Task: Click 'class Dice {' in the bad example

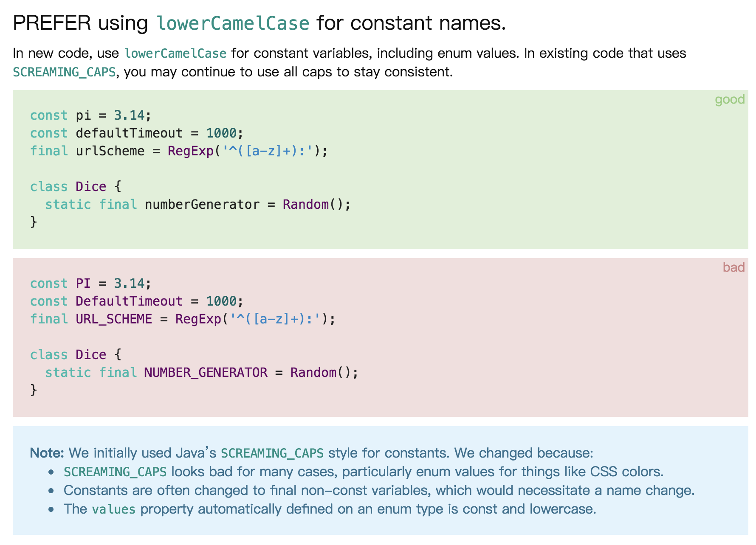Action: 76,355
